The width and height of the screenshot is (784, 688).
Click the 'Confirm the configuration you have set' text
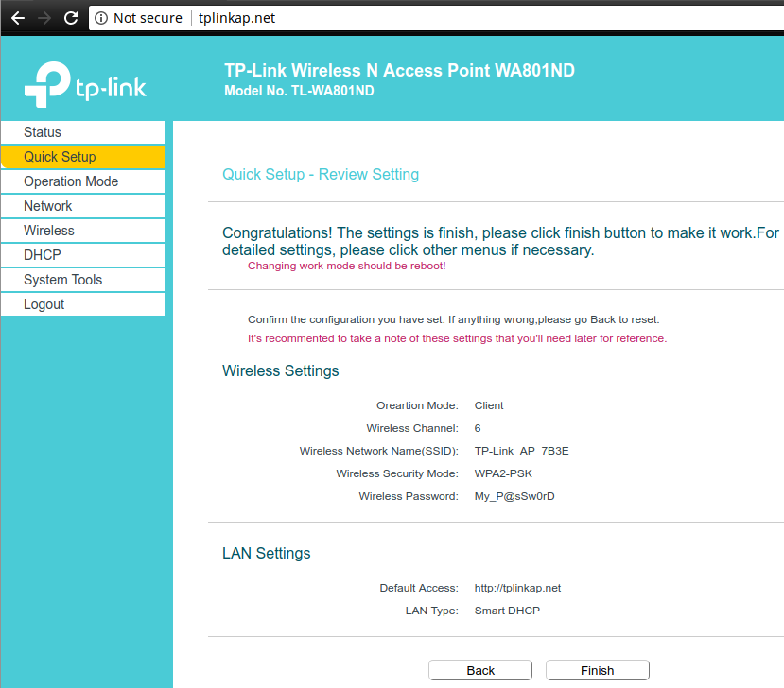pyautogui.click(x=454, y=319)
